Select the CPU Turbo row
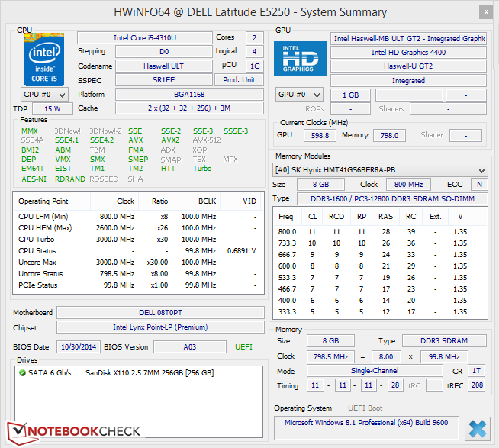This screenshot has height=448, width=499. point(138,240)
